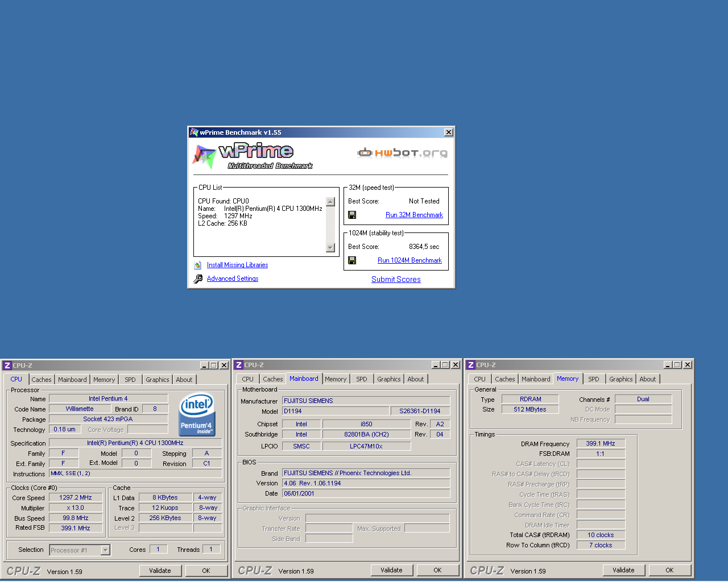Click the CPU-Z Z icon in Memory window title
Screen dimensions: 728x582
click(x=471, y=365)
